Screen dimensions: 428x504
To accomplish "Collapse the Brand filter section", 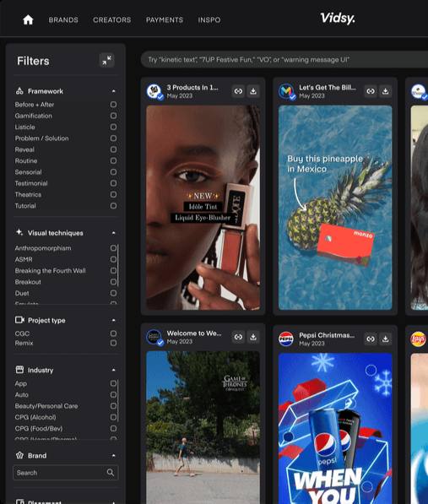I will [x=113, y=456].
